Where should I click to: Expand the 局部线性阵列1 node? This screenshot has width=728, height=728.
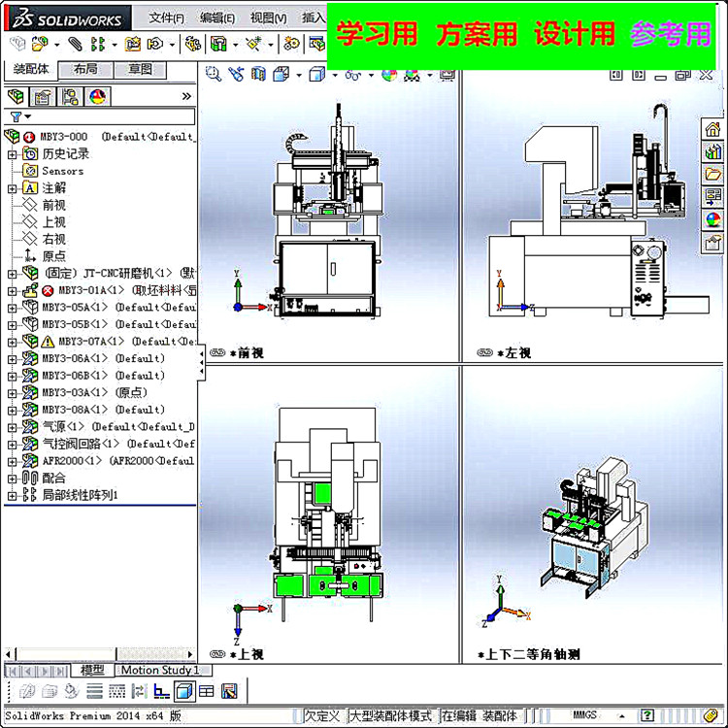pyautogui.click(x=12, y=496)
